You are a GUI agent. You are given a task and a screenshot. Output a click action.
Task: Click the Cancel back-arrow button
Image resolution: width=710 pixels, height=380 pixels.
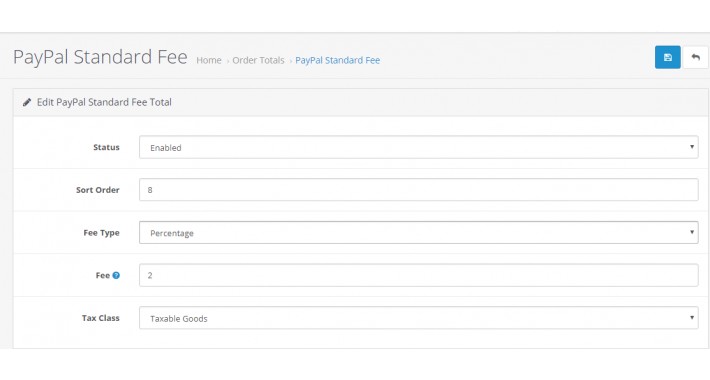tap(696, 57)
